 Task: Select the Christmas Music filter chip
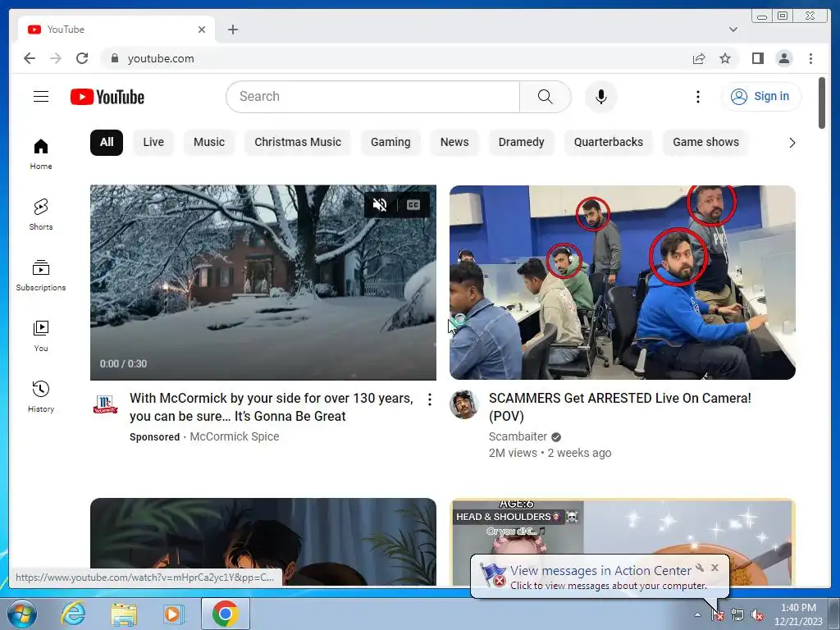[297, 142]
